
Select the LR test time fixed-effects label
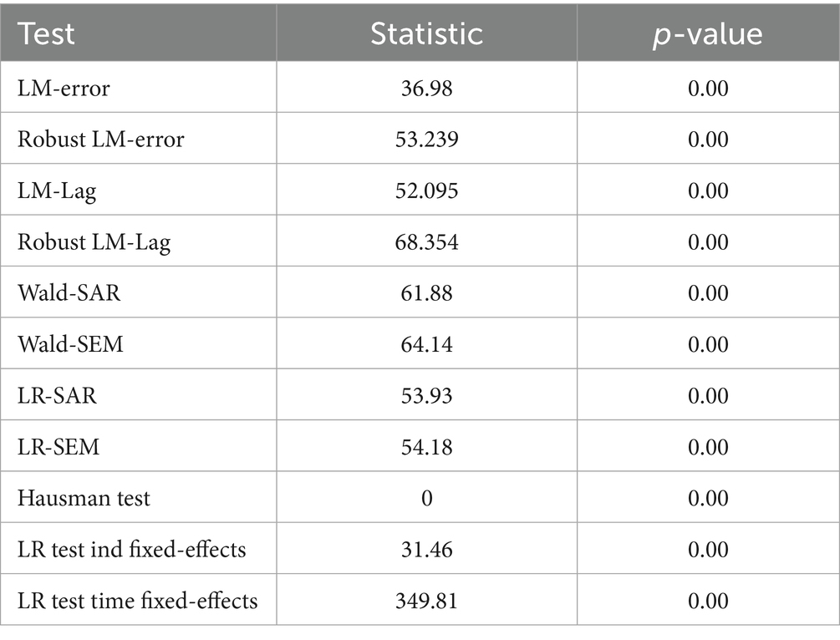(138, 601)
